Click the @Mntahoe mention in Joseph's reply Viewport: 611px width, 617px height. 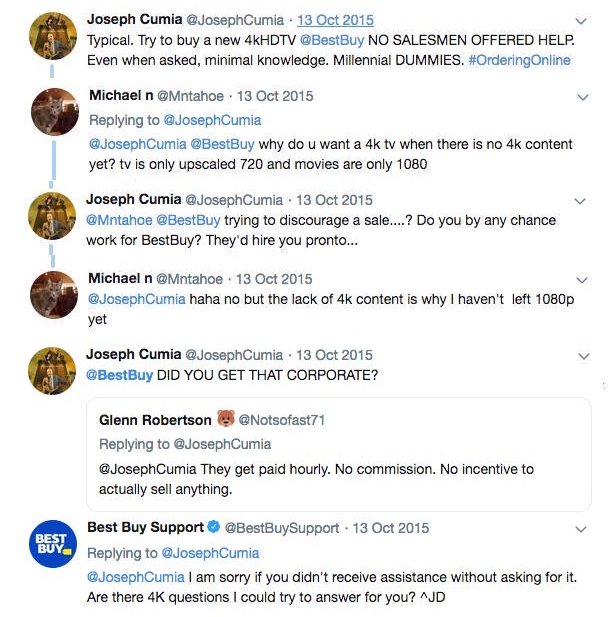[x=119, y=220]
